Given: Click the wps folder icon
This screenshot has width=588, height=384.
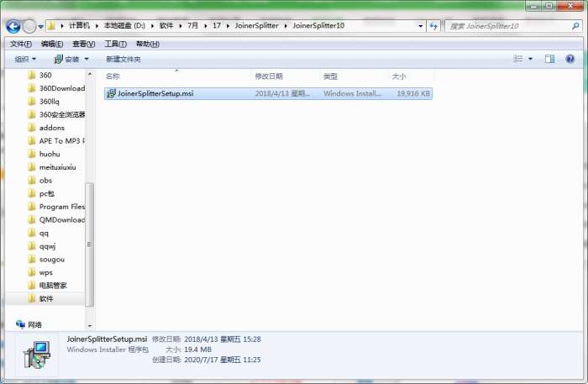Looking at the screenshot, I should point(32,272).
